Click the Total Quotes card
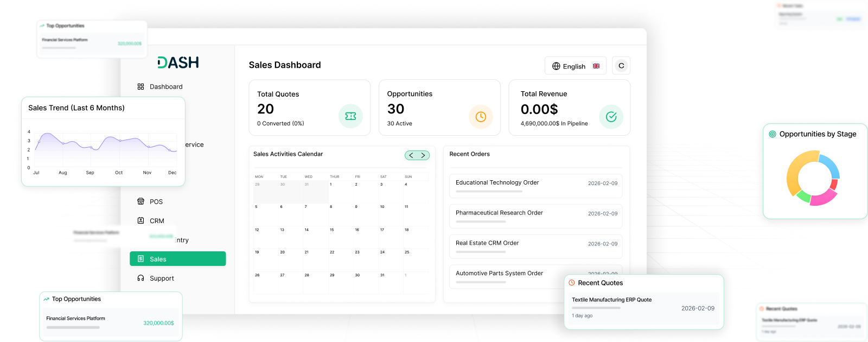This screenshot has height=342, width=868. coord(310,108)
